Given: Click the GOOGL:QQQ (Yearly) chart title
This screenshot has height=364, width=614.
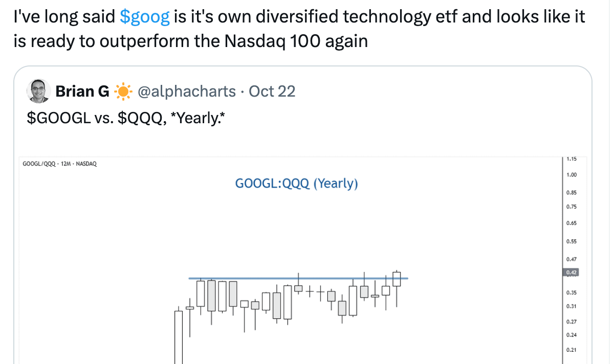Looking at the screenshot, I should (296, 184).
